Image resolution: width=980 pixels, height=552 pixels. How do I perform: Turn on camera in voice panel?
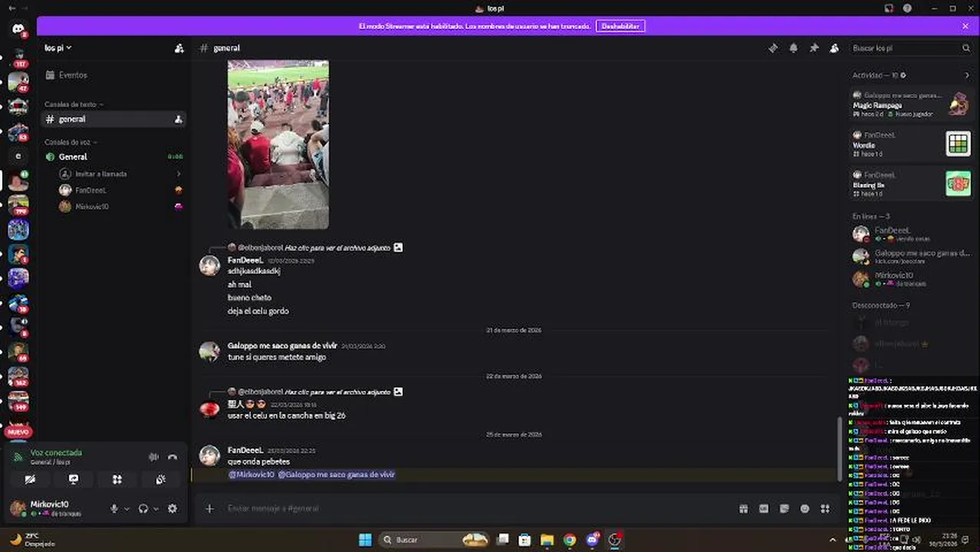pos(30,479)
